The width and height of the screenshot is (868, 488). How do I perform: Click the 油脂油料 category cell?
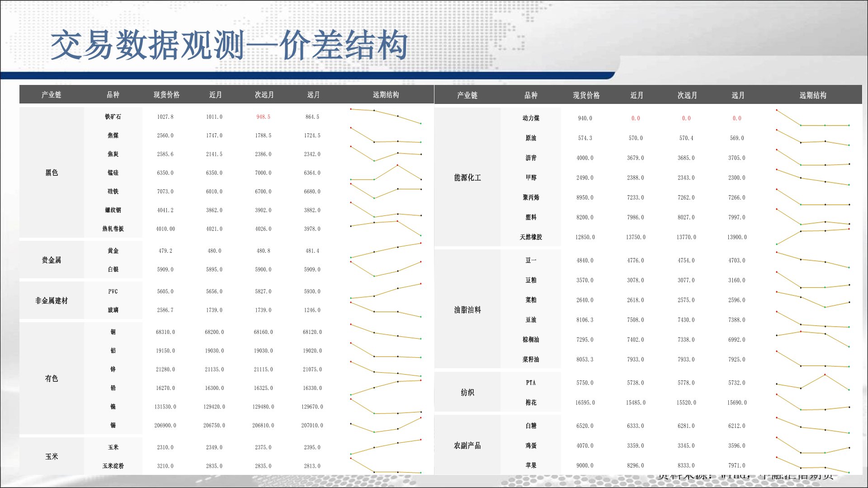click(467, 310)
